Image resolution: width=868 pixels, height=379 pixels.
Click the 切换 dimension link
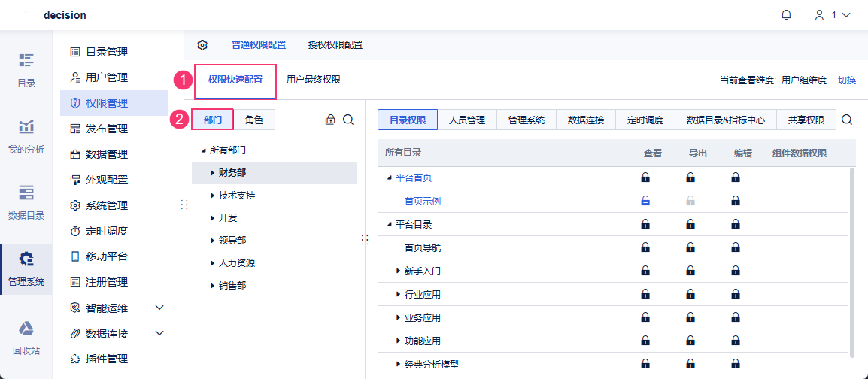(x=847, y=80)
